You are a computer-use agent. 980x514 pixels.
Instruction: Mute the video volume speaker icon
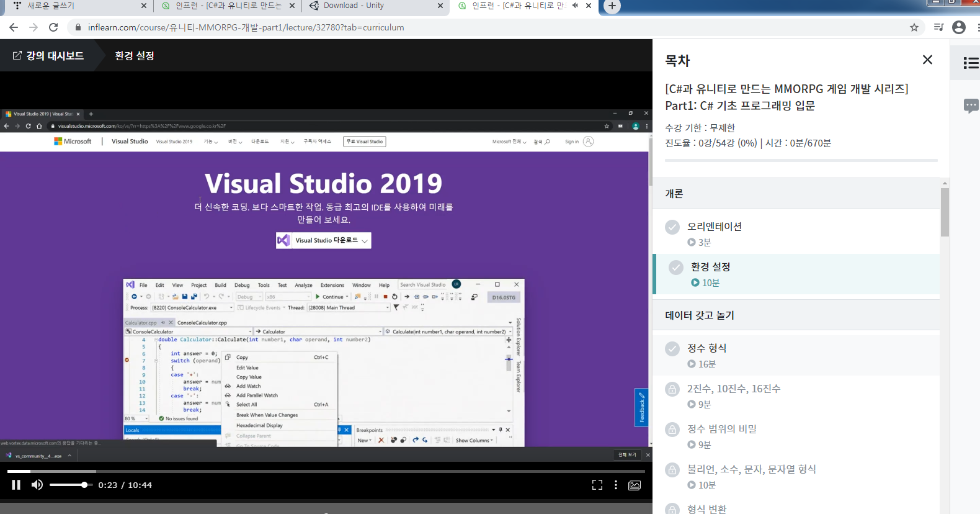(37, 485)
